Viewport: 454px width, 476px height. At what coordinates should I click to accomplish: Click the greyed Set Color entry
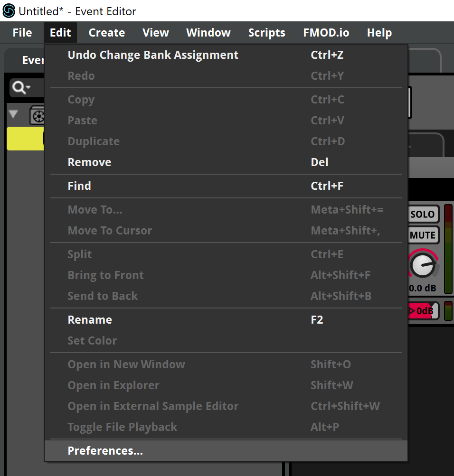point(226,341)
